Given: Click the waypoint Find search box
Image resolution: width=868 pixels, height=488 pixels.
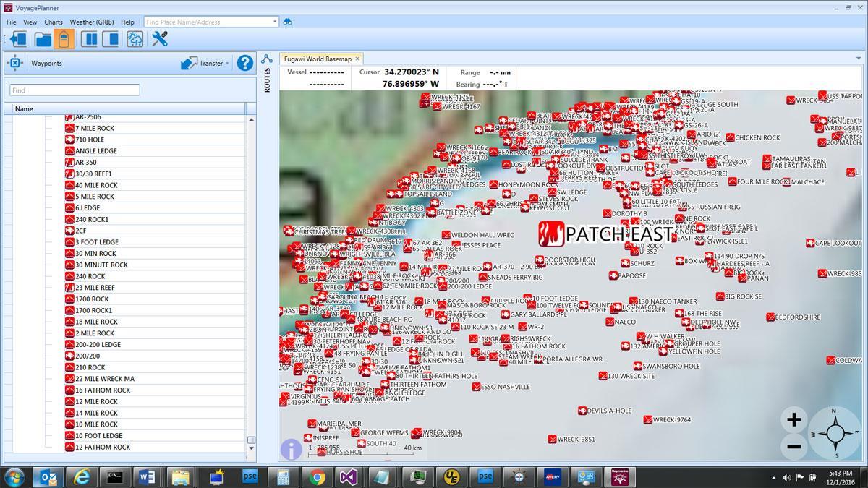Looking at the screenshot, I should point(75,90).
